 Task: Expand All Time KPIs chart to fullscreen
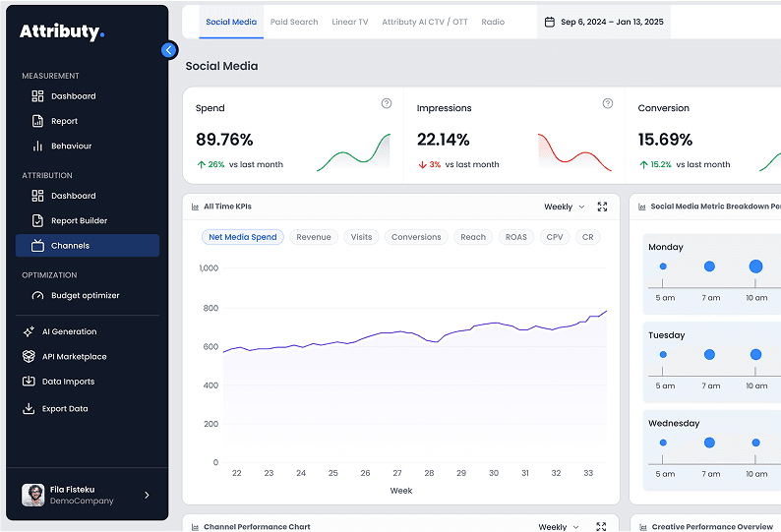[602, 207]
